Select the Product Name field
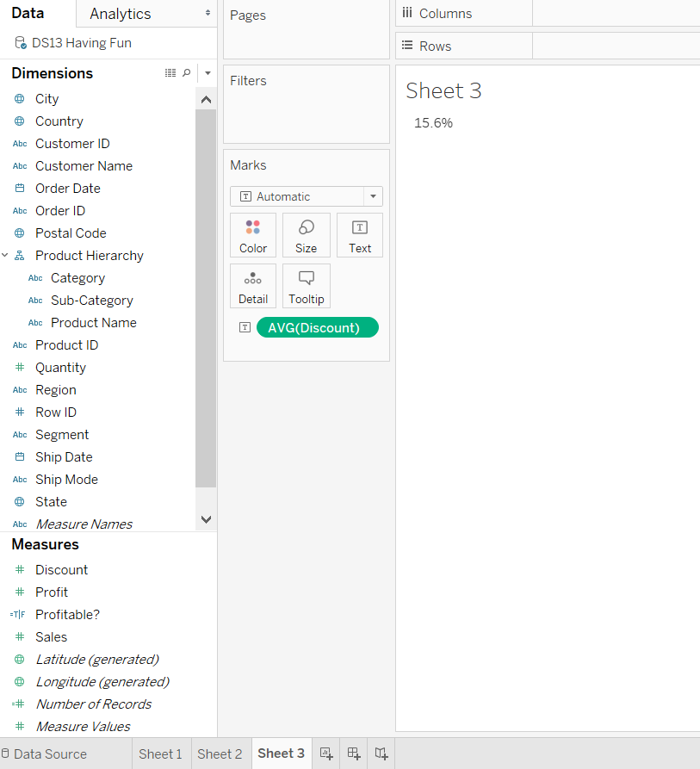This screenshot has height=769, width=700. click(94, 323)
